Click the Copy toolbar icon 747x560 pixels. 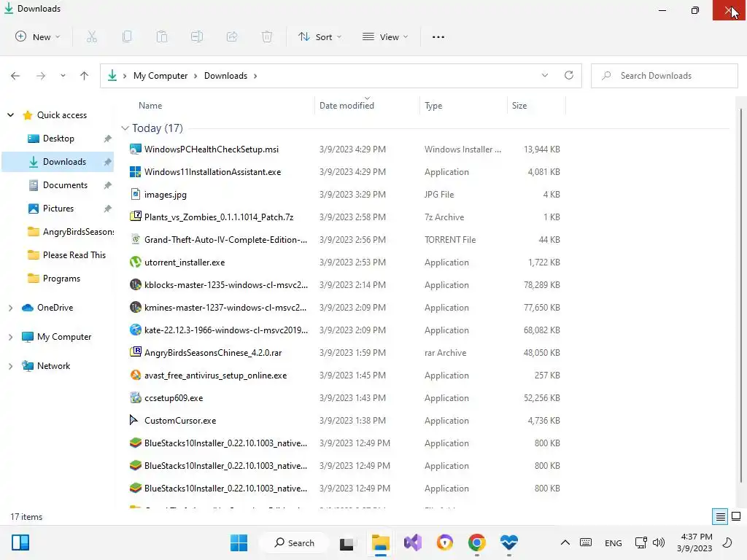click(127, 36)
